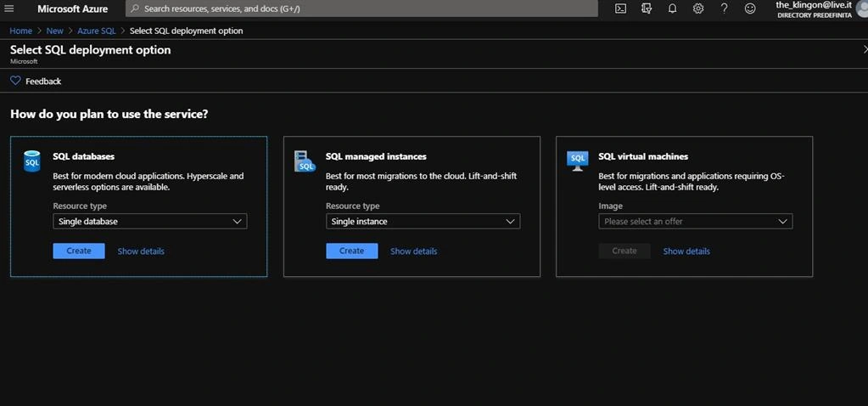Click the feedback smiley icon

tap(750, 8)
